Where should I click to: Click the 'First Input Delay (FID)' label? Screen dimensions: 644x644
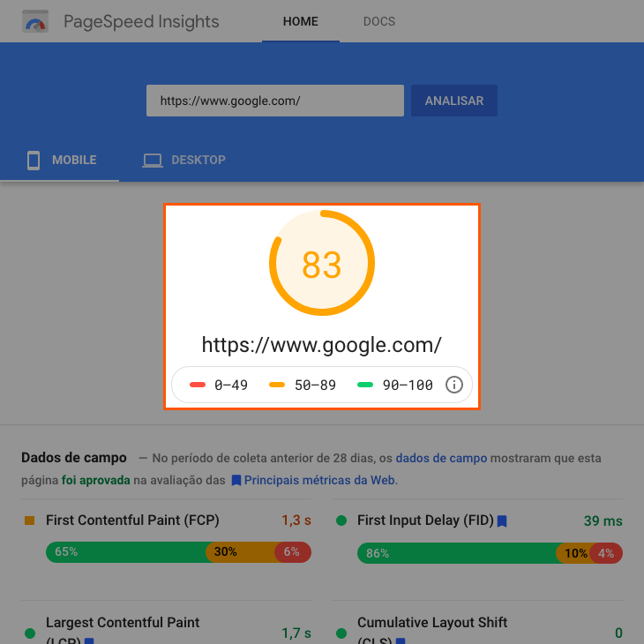[425, 520]
